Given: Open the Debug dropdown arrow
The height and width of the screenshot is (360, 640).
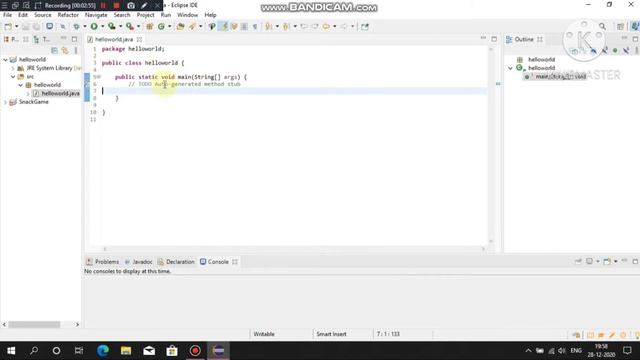Looking at the screenshot, I should click(84, 27).
